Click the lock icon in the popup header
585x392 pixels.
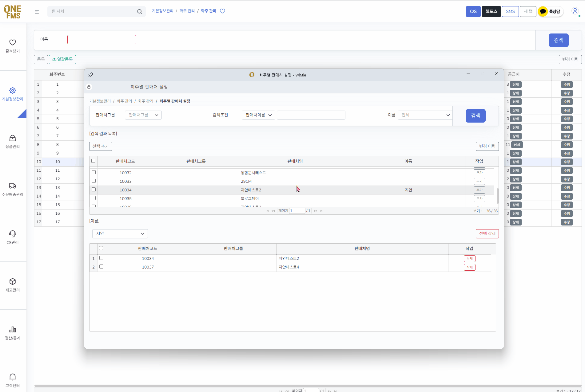coord(89,87)
